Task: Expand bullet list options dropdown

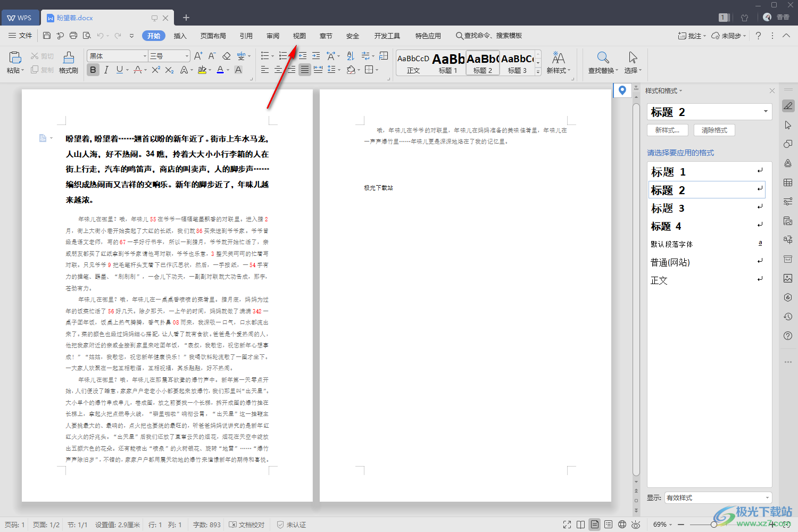Action: point(273,56)
